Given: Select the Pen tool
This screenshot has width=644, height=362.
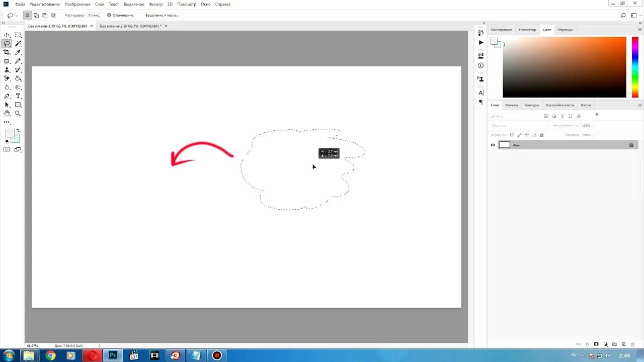Looking at the screenshot, I should (x=7, y=96).
